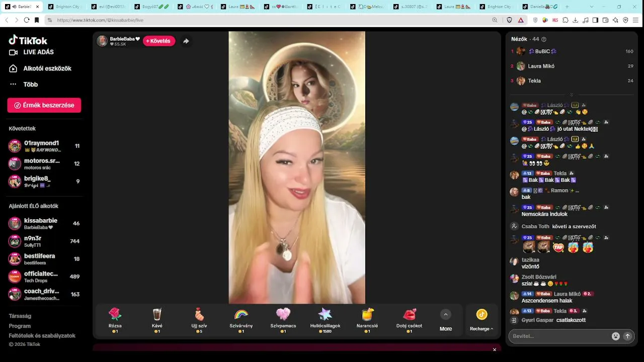644x362 pixels.
Task: Open a new tab with plus
Action: (x=568, y=7)
